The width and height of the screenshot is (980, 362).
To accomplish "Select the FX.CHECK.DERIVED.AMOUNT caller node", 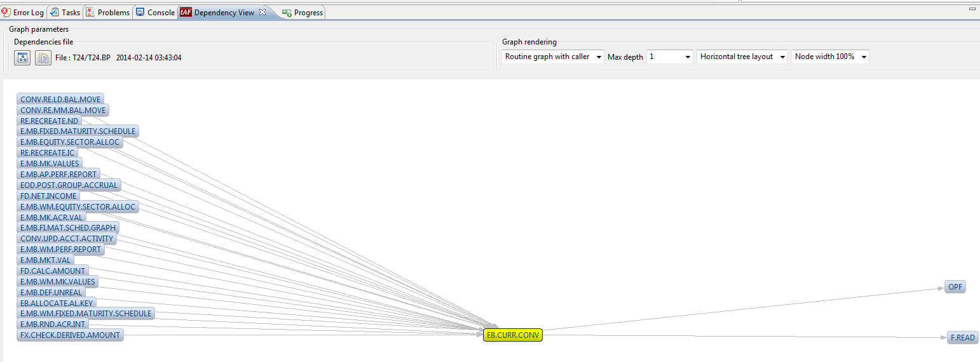I will click(x=70, y=335).
